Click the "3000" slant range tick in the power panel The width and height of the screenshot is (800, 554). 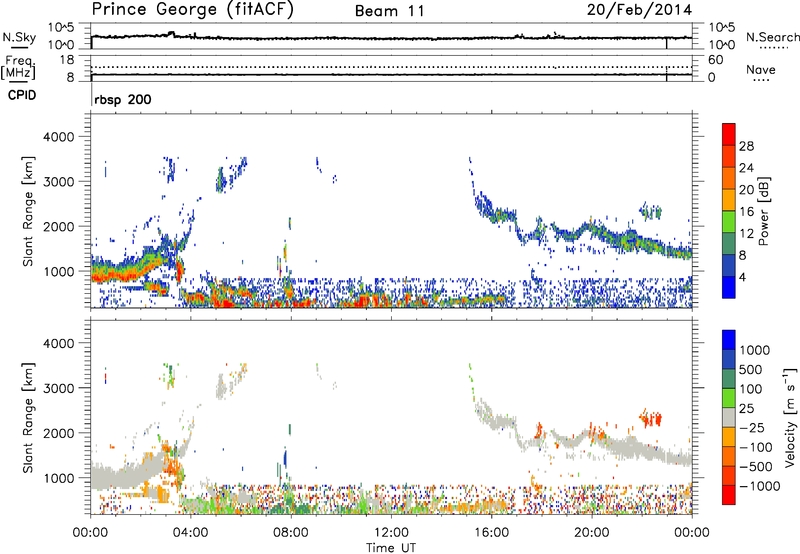pyautogui.click(x=58, y=182)
